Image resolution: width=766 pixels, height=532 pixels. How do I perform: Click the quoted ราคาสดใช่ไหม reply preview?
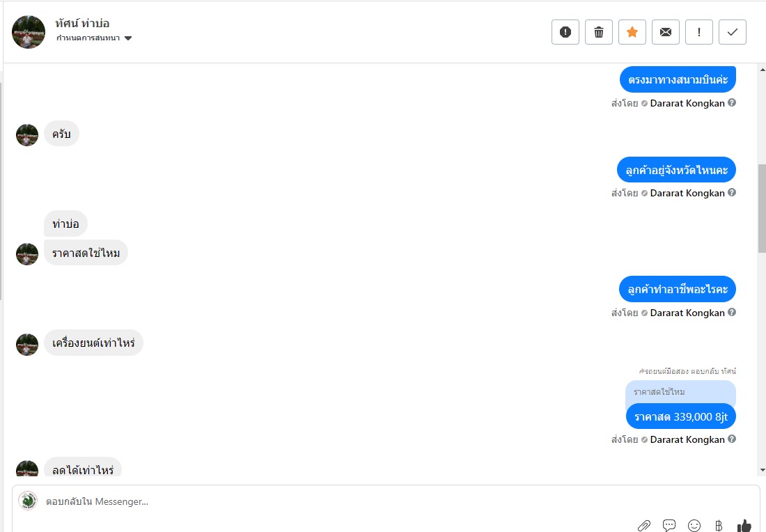click(x=680, y=392)
